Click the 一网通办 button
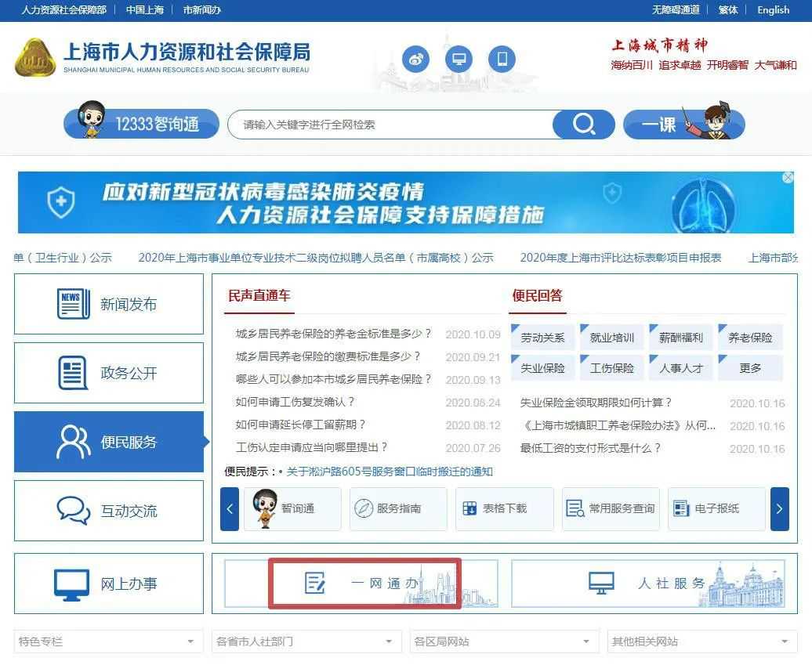 click(x=364, y=584)
